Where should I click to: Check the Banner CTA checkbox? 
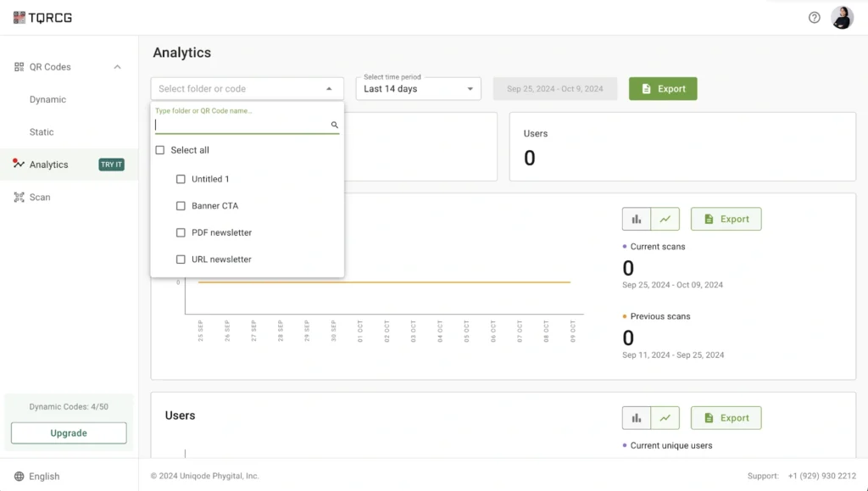[181, 205]
